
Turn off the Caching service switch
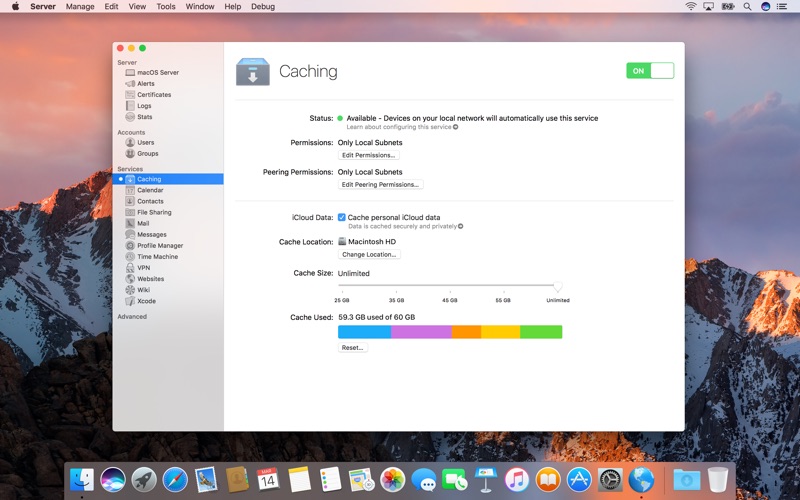(x=650, y=71)
